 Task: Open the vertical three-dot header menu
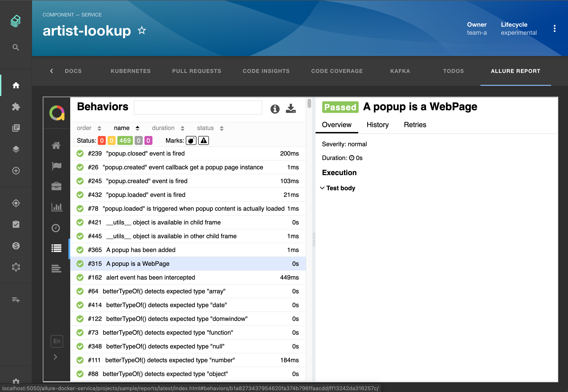tap(554, 29)
